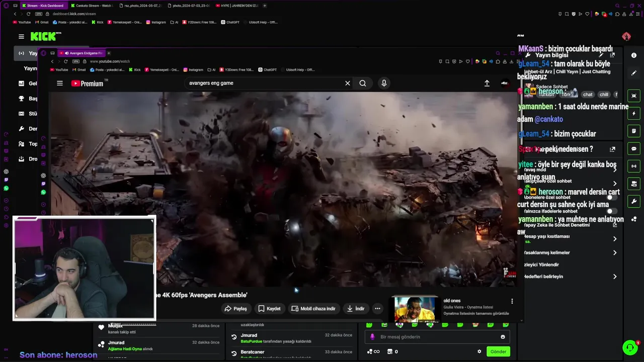Start voice search with the microphone
Viewport: 644px width, 362px height.
pyautogui.click(x=384, y=83)
